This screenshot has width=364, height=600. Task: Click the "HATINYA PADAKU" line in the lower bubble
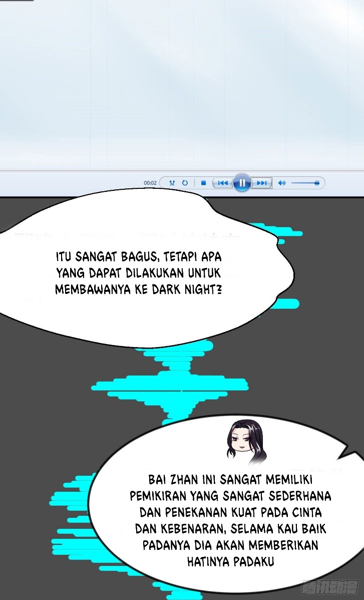231,562
